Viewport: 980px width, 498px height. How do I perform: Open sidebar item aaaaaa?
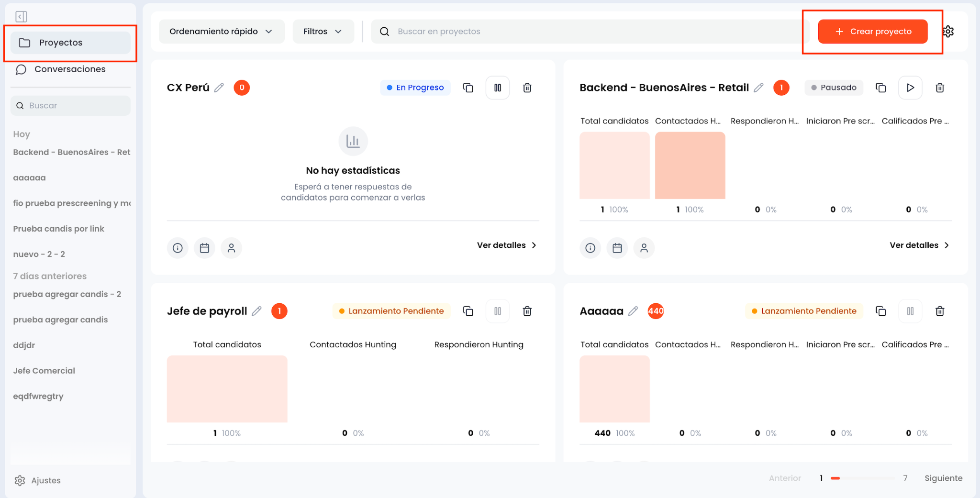(30, 177)
